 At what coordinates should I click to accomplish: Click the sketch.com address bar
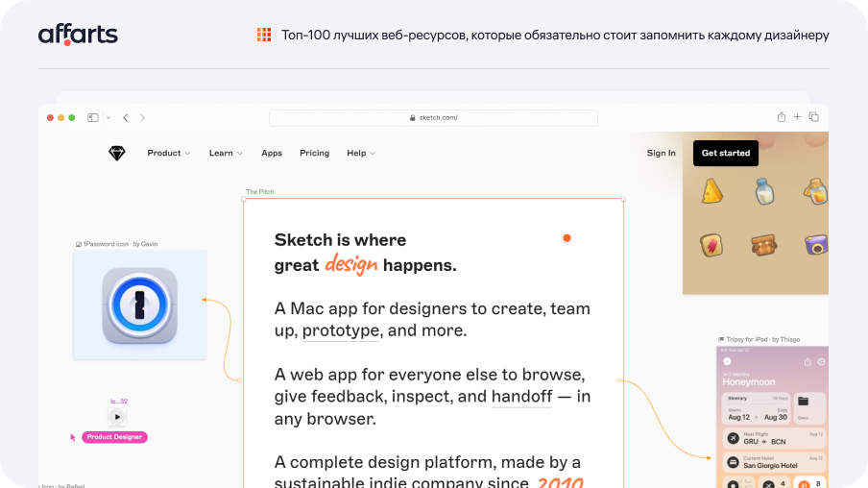click(433, 117)
